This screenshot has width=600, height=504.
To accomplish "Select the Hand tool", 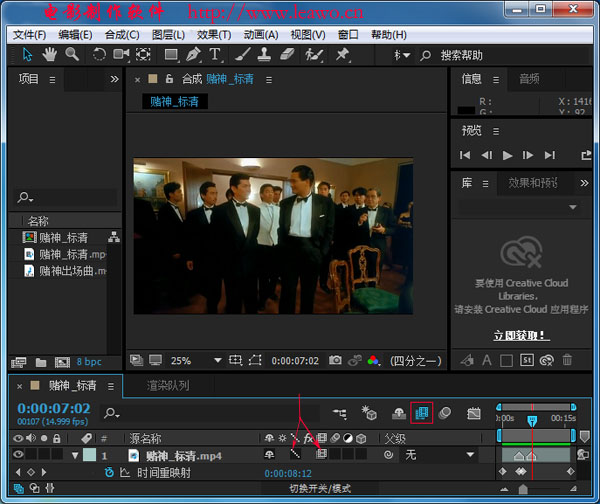I will [x=49, y=55].
